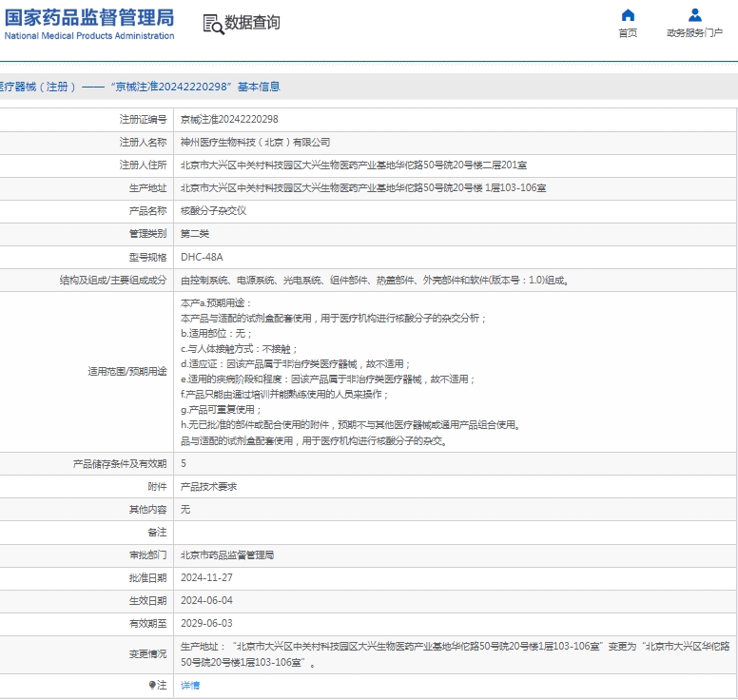Click the 注册证编号 field label
738x700 pixels.
coord(143,120)
